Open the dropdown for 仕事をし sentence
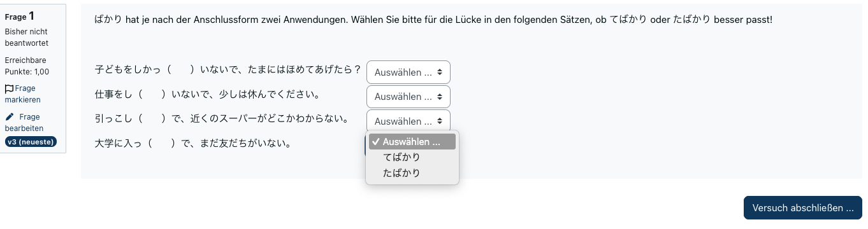Screen dimensions: 868x229 pos(409,97)
